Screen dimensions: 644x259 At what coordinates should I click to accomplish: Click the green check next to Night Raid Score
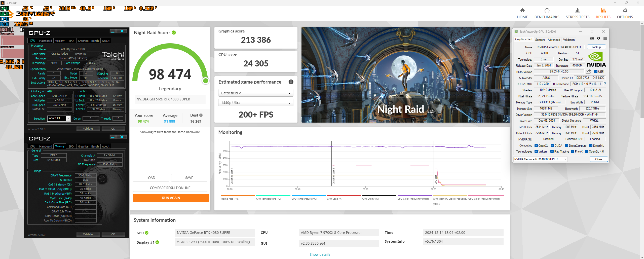[x=174, y=32]
